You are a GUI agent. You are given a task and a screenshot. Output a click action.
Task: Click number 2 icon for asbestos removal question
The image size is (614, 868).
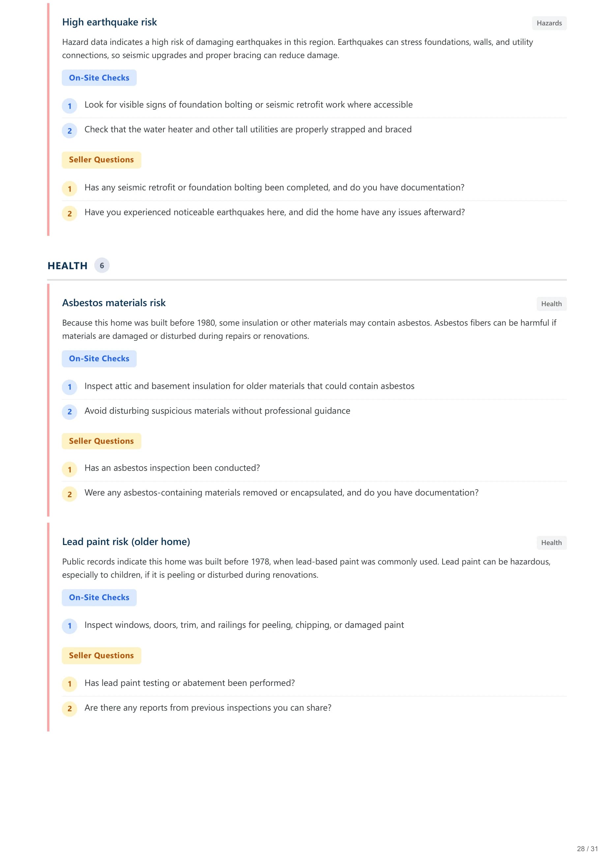point(70,494)
